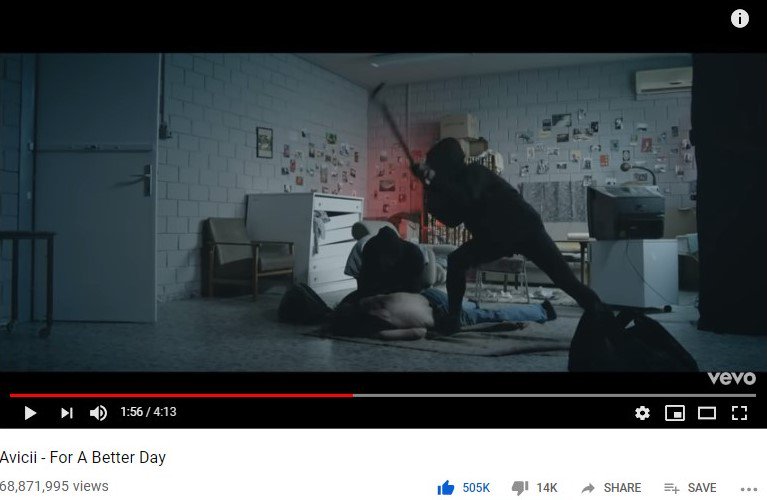Open the info card icon
Image resolution: width=767 pixels, height=500 pixels.
740,19
